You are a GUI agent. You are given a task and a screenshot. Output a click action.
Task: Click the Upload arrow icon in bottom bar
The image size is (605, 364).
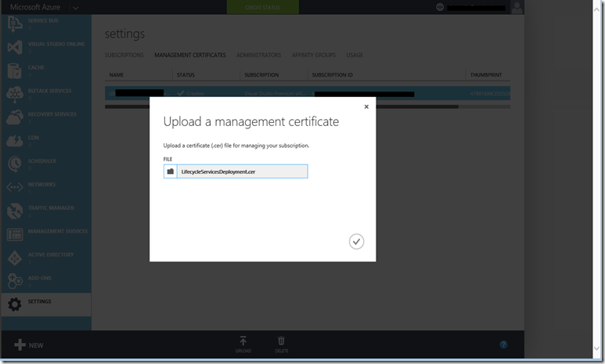[x=243, y=341]
